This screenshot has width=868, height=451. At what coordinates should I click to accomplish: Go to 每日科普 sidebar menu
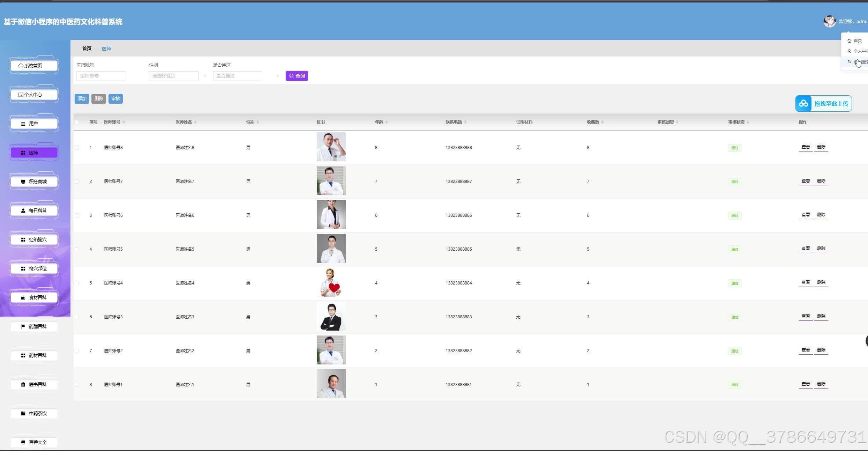tap(34, 210)
